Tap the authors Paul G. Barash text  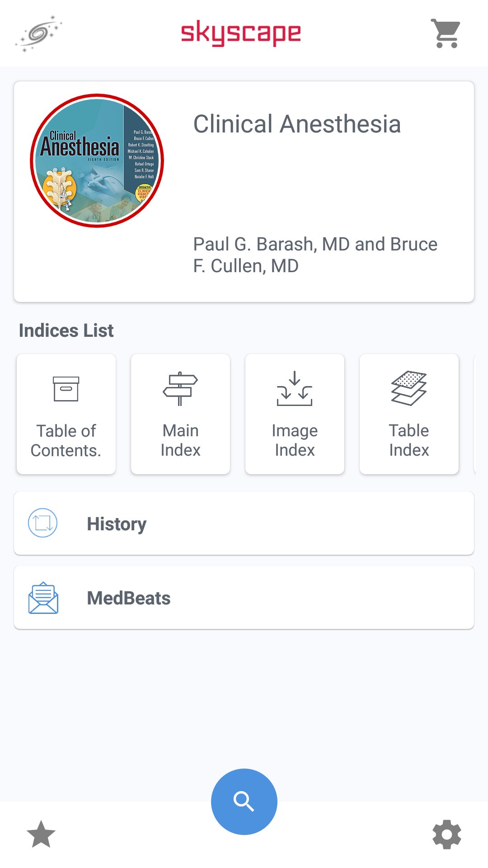coord(315,255)
